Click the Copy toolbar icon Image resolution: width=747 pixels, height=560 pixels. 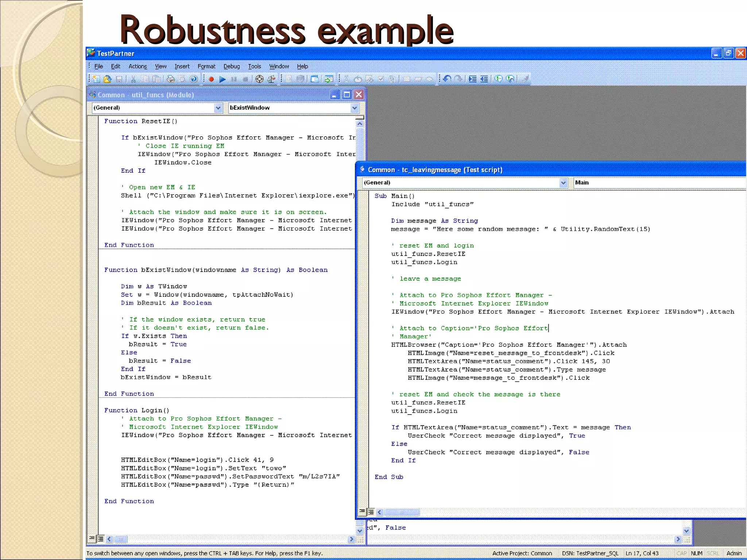[145, 79]
